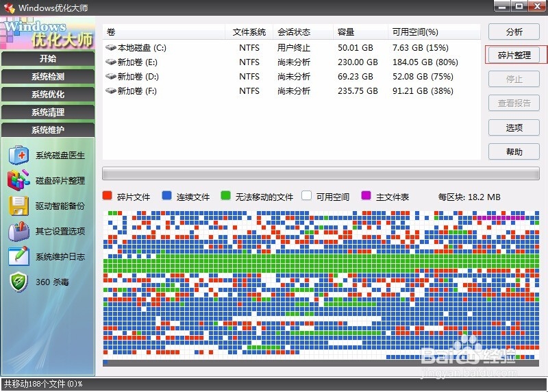Sort by 容量 column header

point(360,32)
